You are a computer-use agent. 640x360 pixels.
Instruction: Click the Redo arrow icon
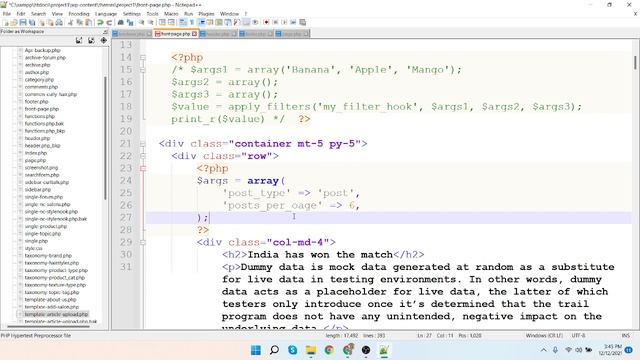point(109,22)
